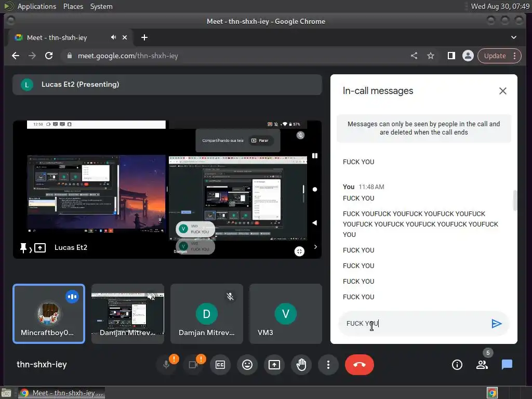Select Damjan Mitrev avatar D tile
Image resolution: width=532 pixels, height=399 pixels.
pyautogui.click(x=207, y=314)
